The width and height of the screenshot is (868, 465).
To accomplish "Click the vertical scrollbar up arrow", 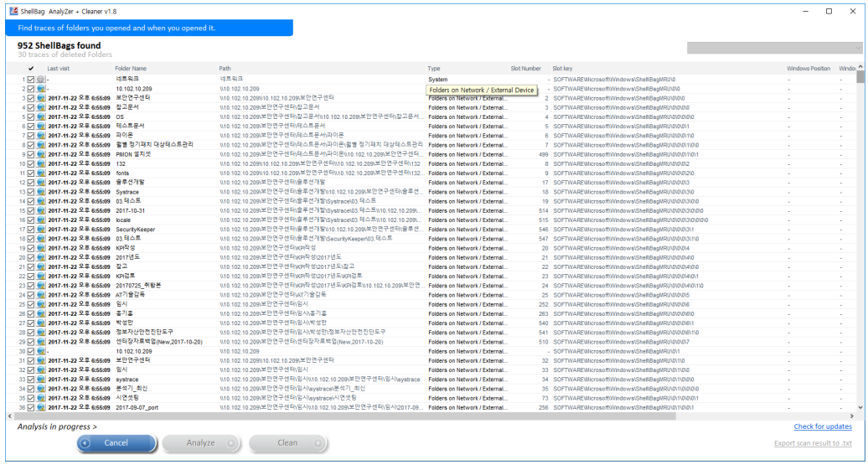I will tap(860, 66).
